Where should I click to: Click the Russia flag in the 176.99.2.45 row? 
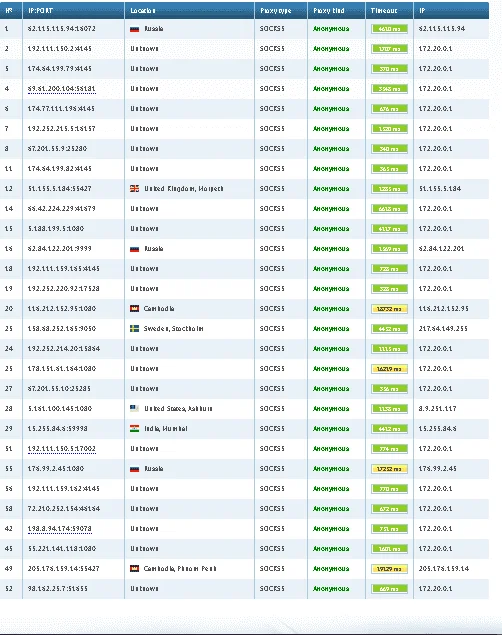pos(134,469)
